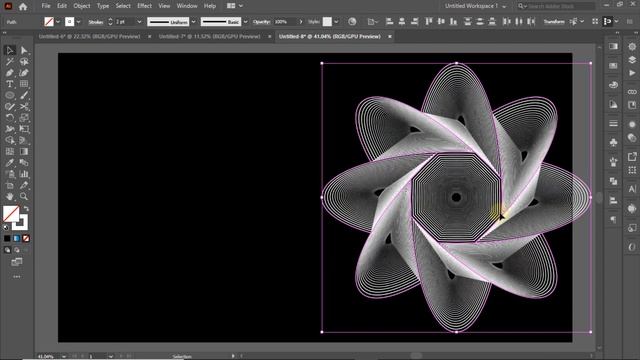Choose the Rotate tool
This screenshot has height=360, width=640.
click(10, 118)
